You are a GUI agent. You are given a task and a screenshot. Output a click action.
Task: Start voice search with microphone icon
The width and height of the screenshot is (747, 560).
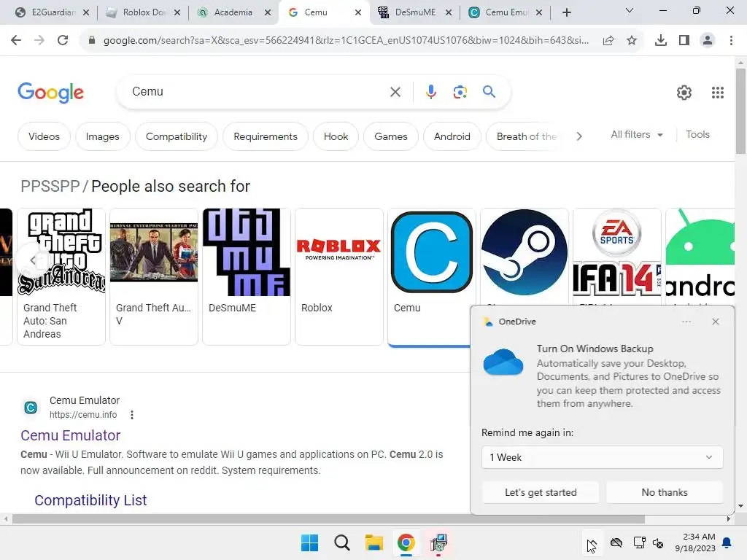(x=430, y=91)
